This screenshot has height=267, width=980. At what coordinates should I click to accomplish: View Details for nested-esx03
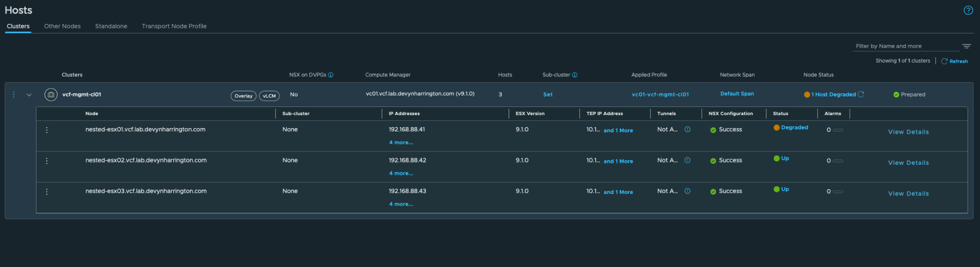point(908,193)
